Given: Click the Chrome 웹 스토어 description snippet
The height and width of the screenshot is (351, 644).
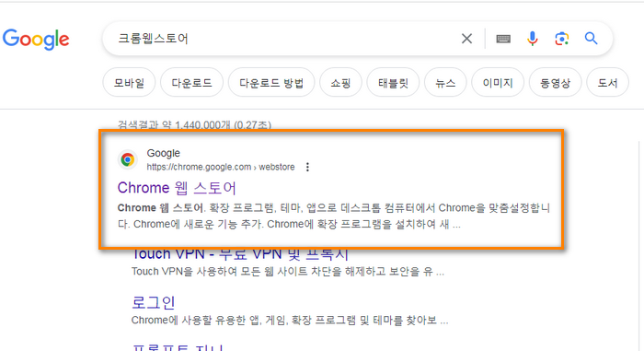Looking at the screenshot, I should [333, 216].
